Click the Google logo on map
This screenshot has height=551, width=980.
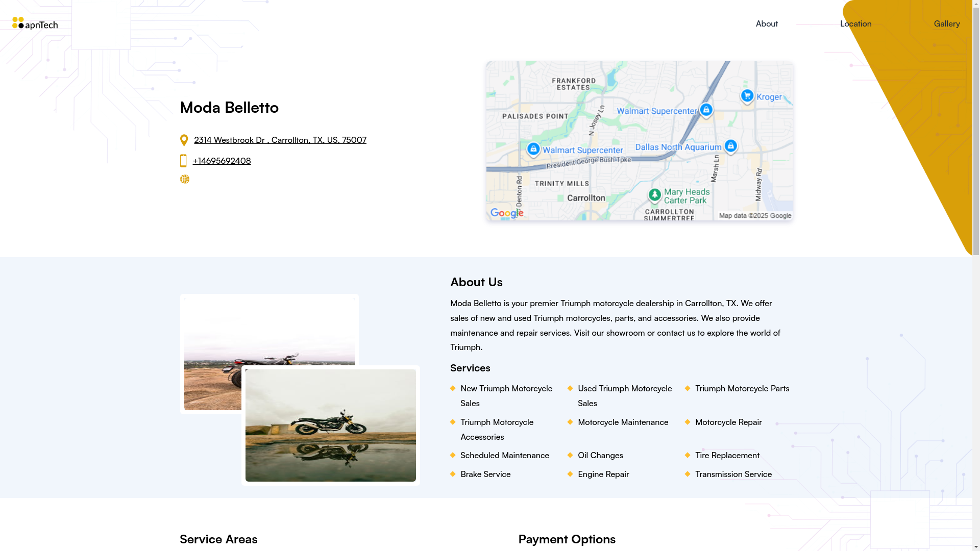coord(507,214)
